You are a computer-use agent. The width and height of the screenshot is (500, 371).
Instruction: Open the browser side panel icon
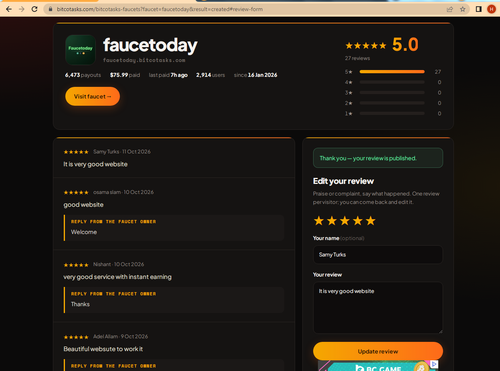pos(478,9)
